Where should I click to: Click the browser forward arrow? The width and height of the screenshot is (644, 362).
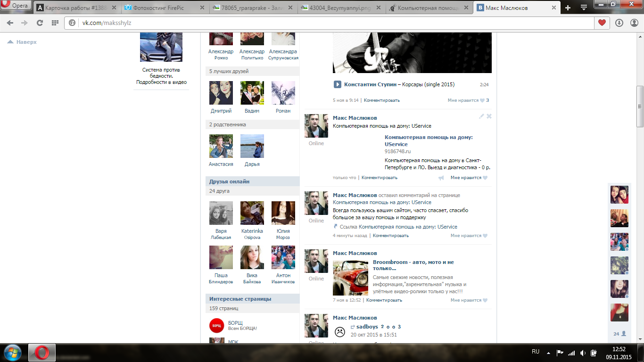click(x=25, y=23)
